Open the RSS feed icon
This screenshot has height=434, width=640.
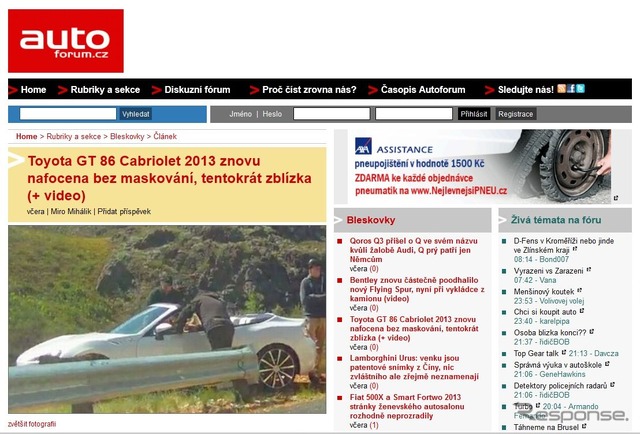[x=562, y=89]
